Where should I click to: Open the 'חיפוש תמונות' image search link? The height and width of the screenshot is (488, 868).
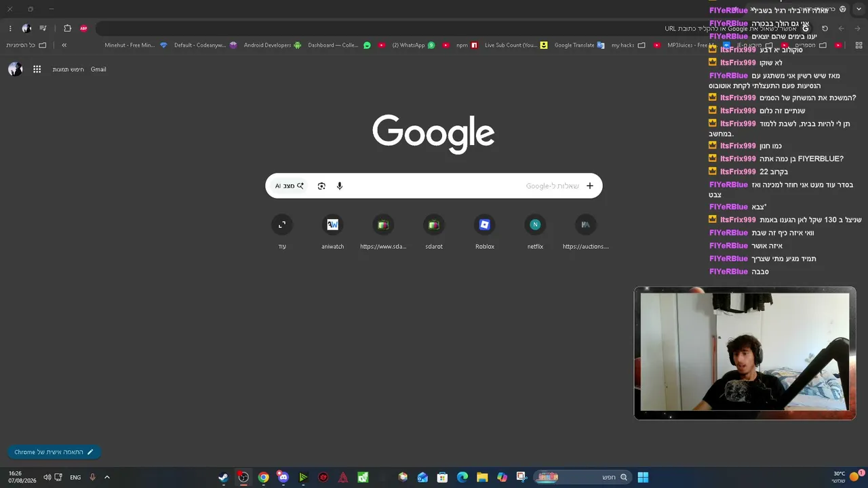coord(68,69)
